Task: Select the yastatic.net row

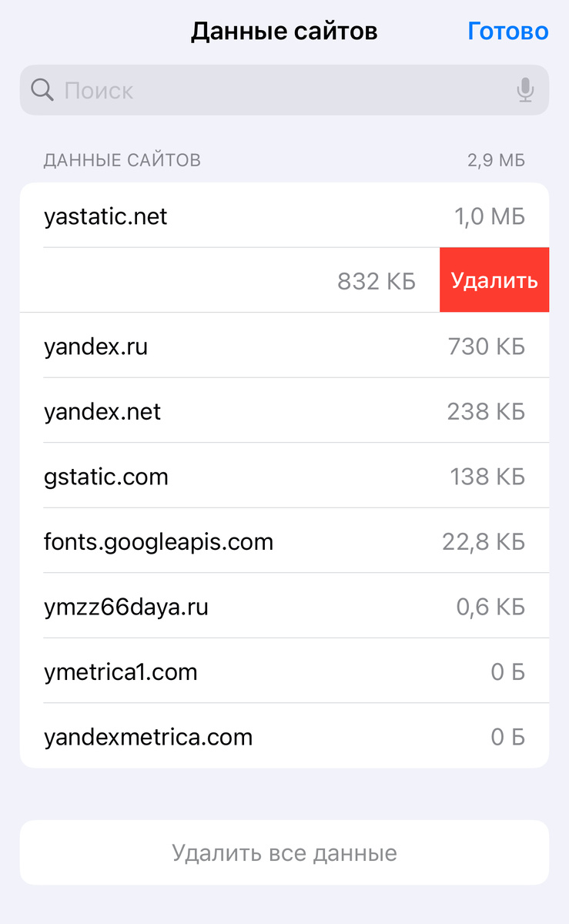Action: 284,216
